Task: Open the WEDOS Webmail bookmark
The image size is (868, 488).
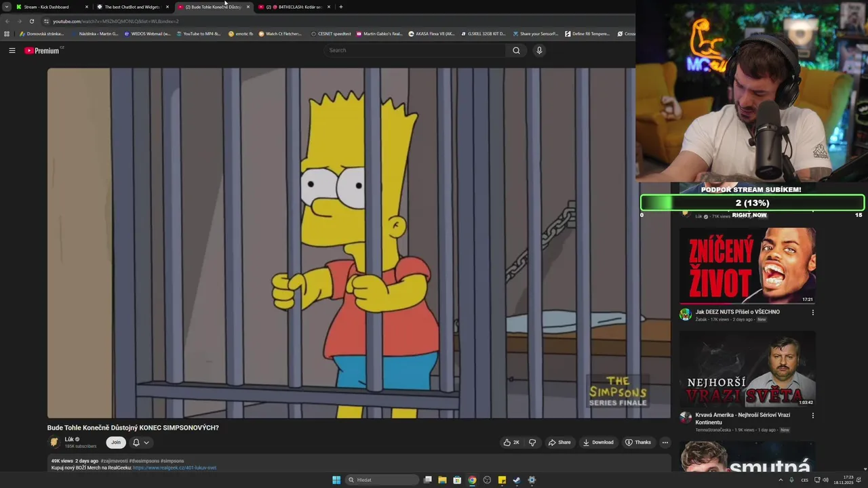Action: 147,33
